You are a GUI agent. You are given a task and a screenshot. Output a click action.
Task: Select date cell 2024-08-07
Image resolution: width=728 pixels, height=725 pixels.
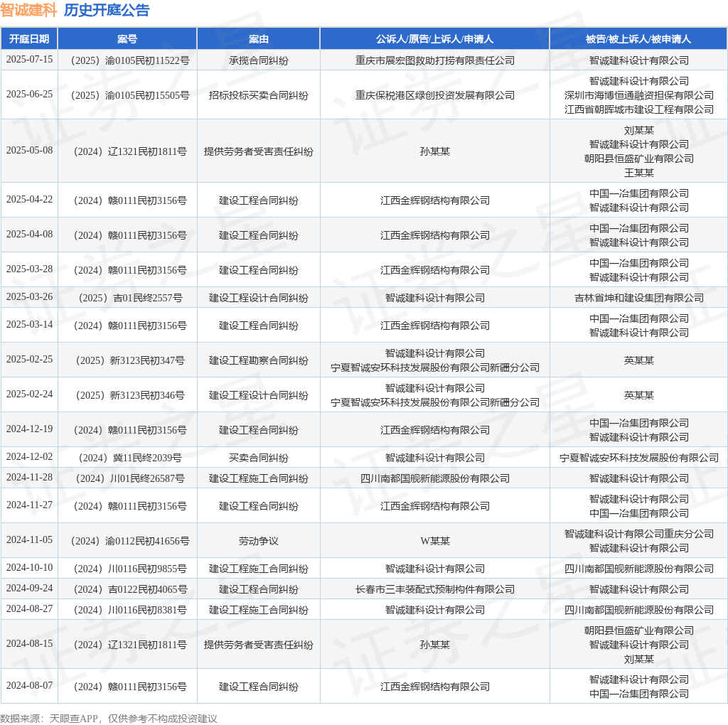tap(29, 686)
